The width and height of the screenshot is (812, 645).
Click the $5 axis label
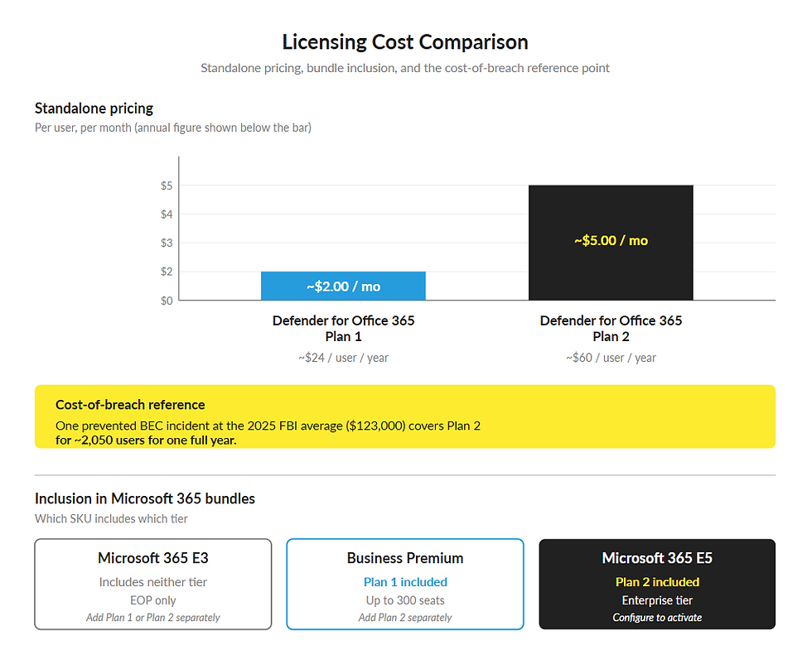[x=167, y=185]
